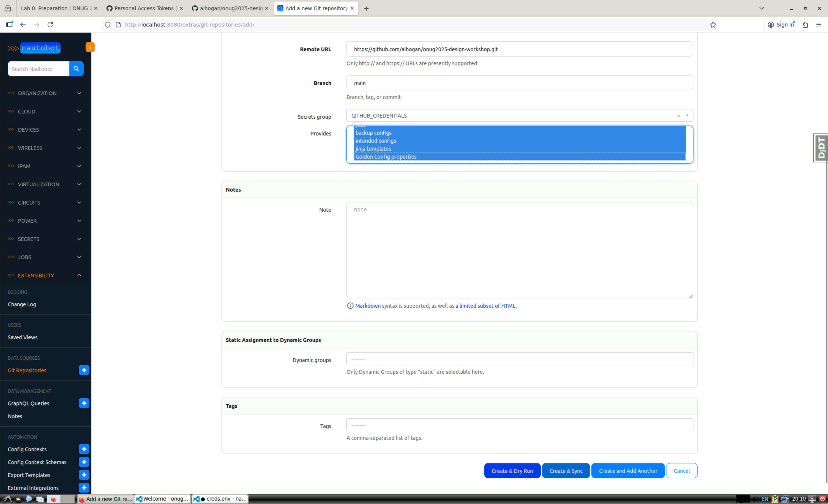Toggle 'Golden Config properties' option
Viewport: 828px width, 504px height.
(386, 157)
